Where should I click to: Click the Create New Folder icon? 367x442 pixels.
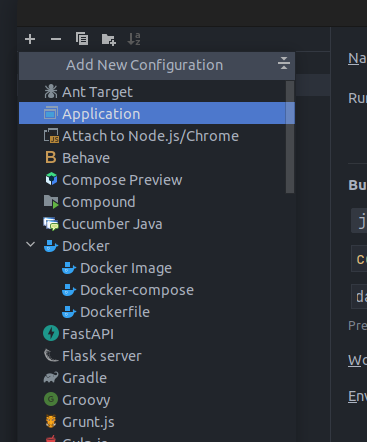click(x=108, y=39)
